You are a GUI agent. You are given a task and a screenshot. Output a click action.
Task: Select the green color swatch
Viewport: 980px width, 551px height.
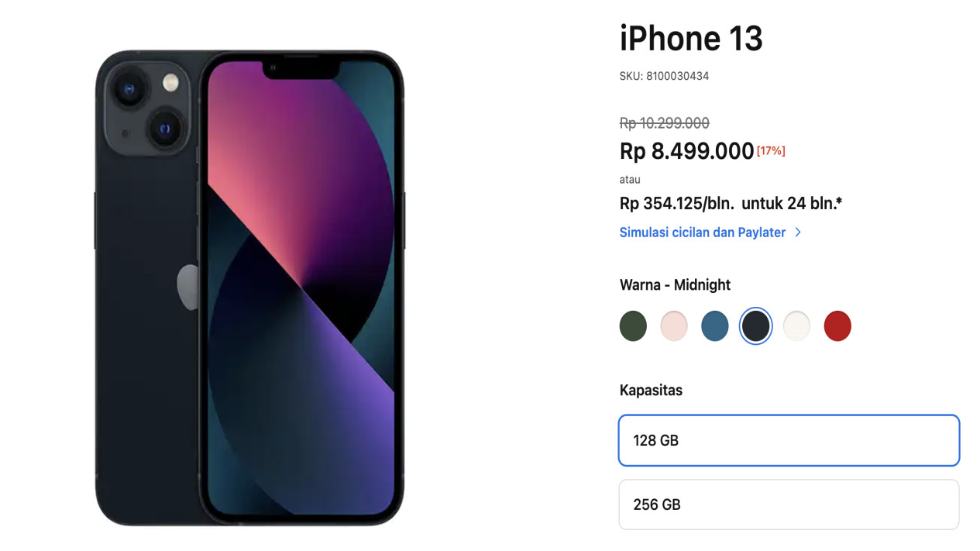[633, 326]
